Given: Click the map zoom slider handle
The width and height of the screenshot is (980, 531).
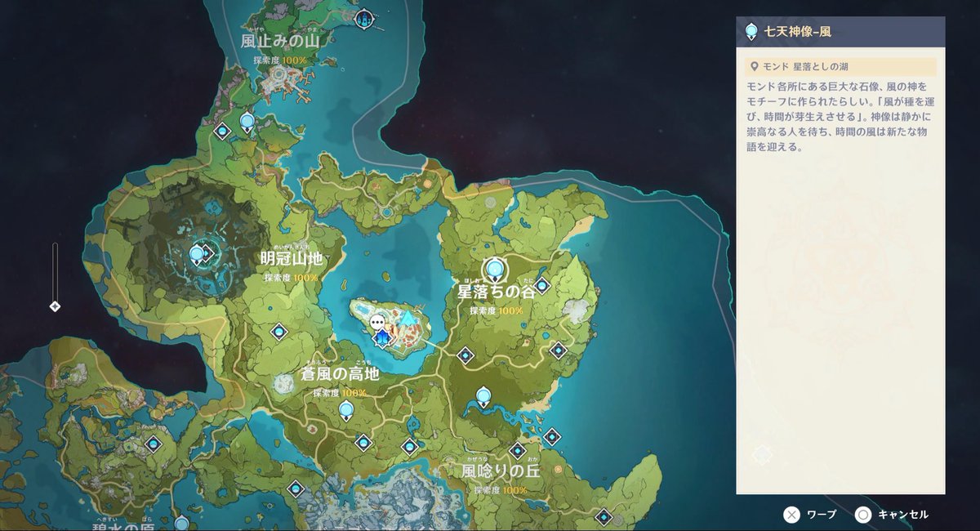Looking at the screenshot, I should 55,306.
